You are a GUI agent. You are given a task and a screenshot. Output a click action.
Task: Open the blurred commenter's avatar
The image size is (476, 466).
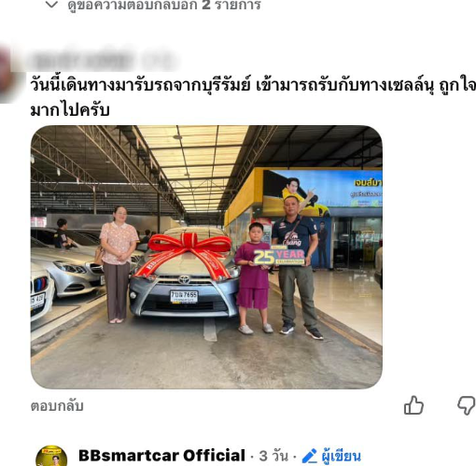coord(7,75)
